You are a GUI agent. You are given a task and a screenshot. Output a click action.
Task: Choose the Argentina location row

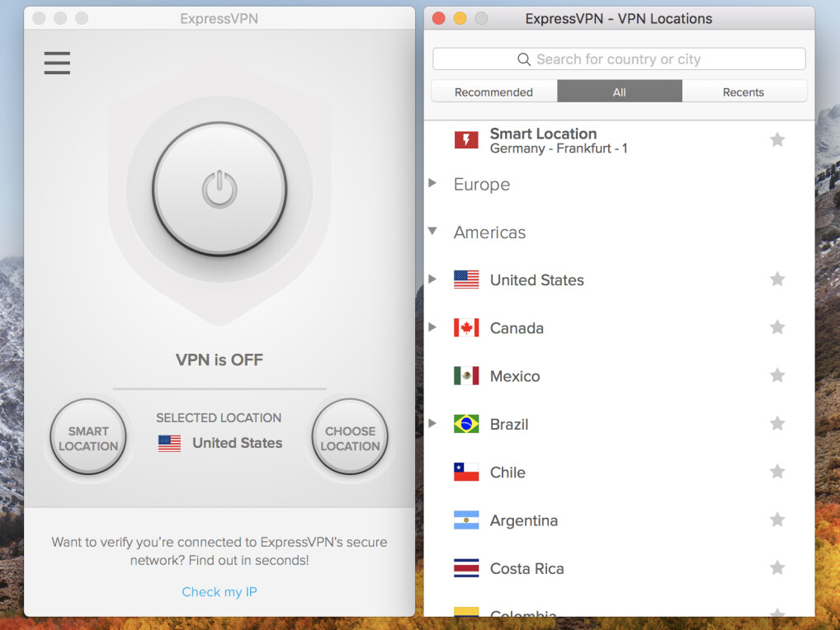[620, 520]
